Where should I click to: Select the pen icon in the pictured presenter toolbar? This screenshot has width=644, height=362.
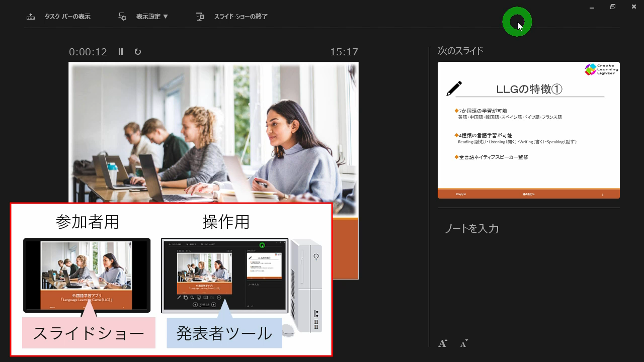(179, 297)
